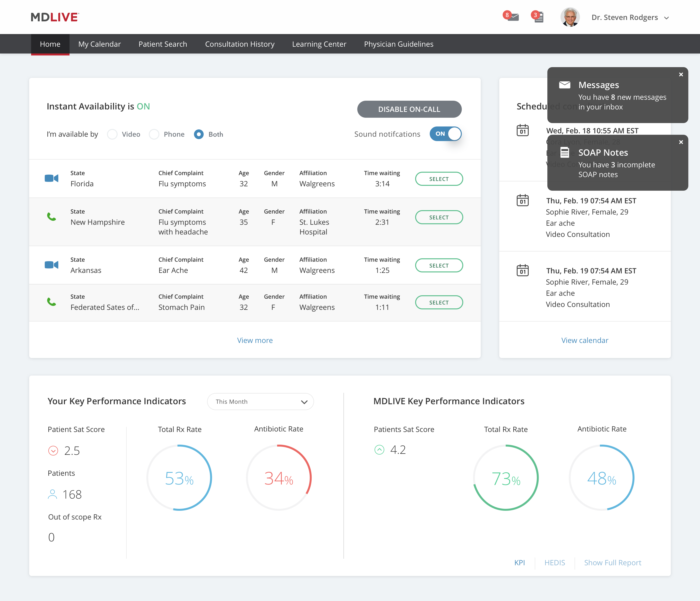Open the This Month KPI dropdown
The image size is (700, 601).
(260, 402)
